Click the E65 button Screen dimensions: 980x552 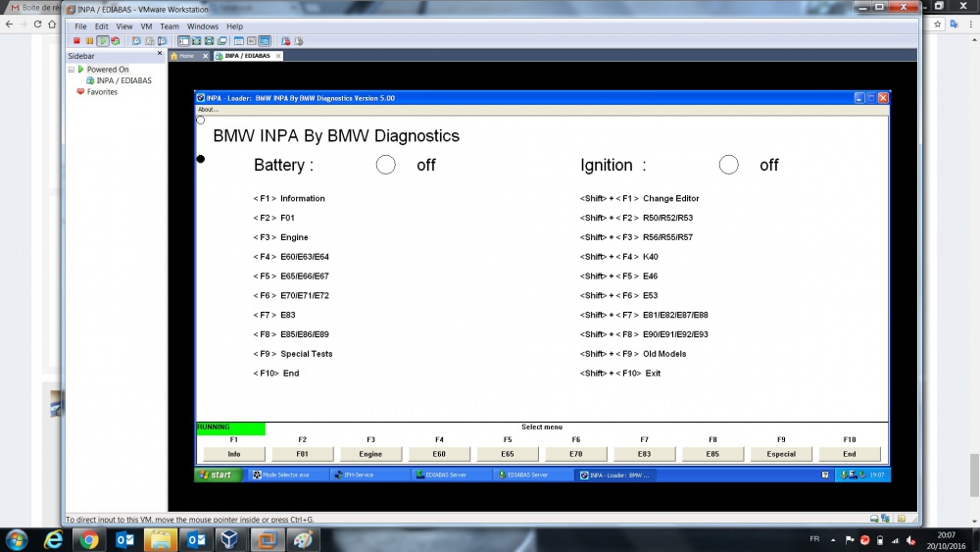click(x=508, y=454)
